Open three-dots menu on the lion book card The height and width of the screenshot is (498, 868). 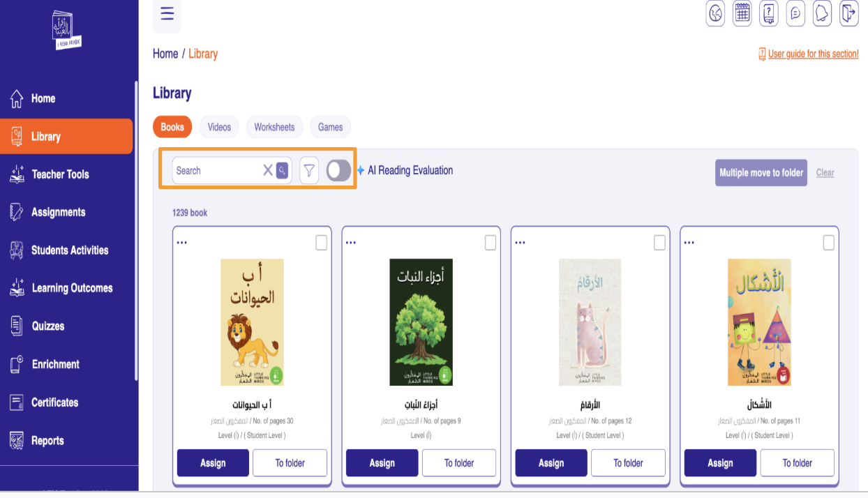(x=182, y=243)
